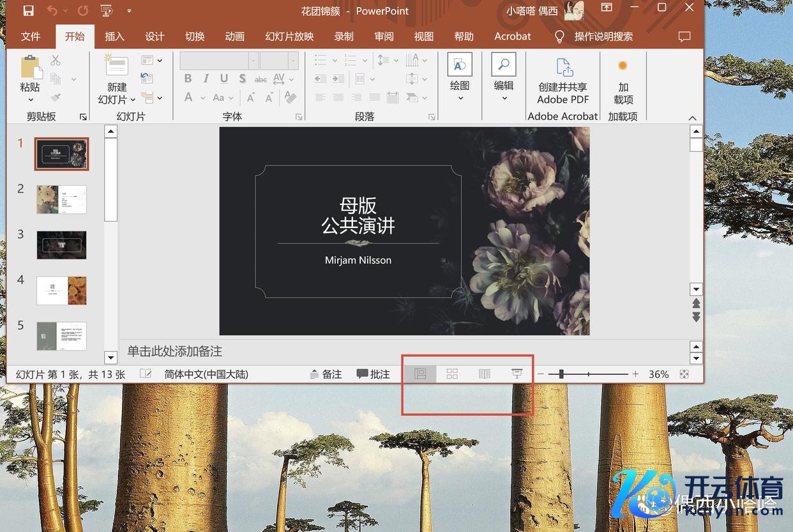Image resolution: width=793 pixels, height=532 pixels.
Task: Click the Save icon in title bar
Action: (x=28, y=10)
